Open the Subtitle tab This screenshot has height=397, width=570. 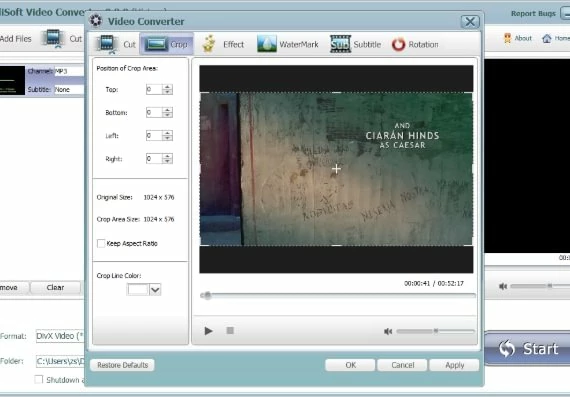point(356,44)
